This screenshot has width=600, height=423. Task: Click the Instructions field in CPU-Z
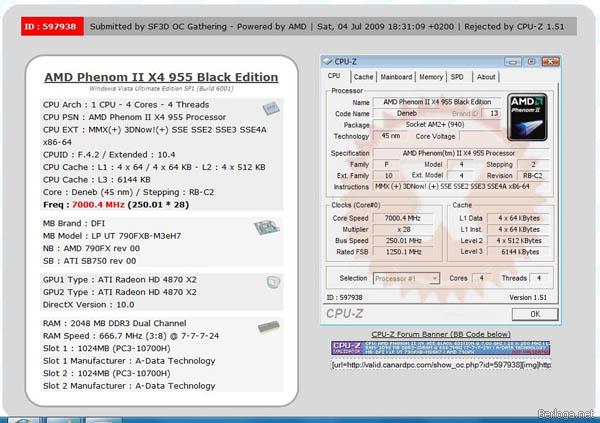[x=460, y=186]
